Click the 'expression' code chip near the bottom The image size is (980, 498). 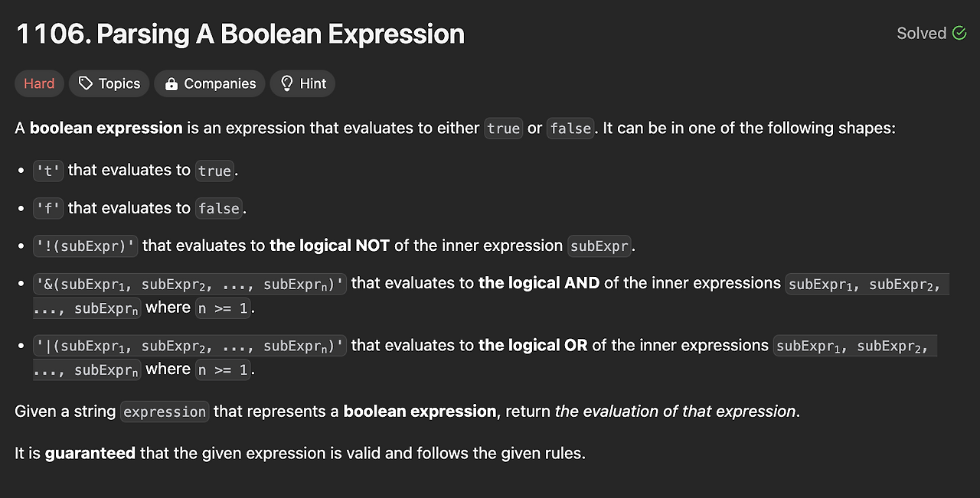coord(164,412)
